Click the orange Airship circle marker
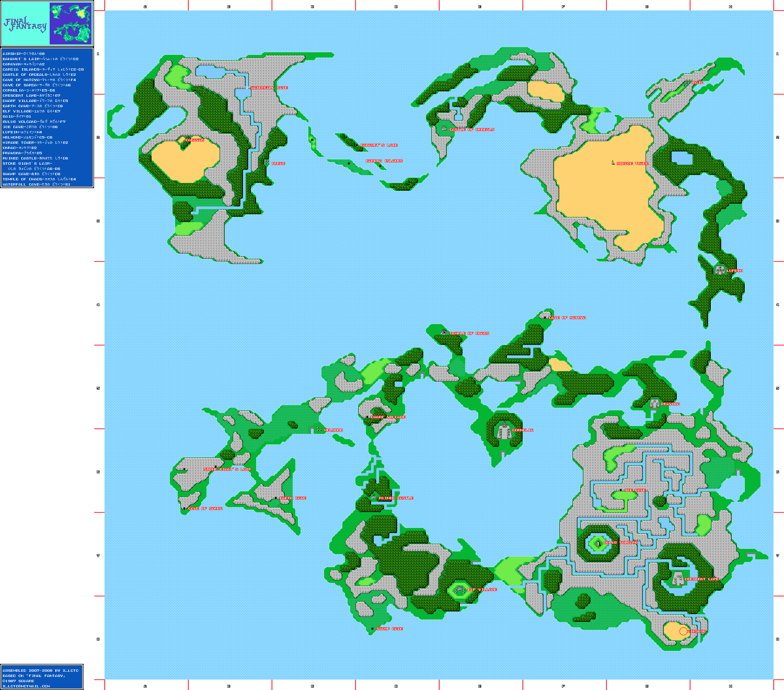Image resolution: width=784 pixels, height=690 pixels. pyautogui.click(x=683, y=631)
